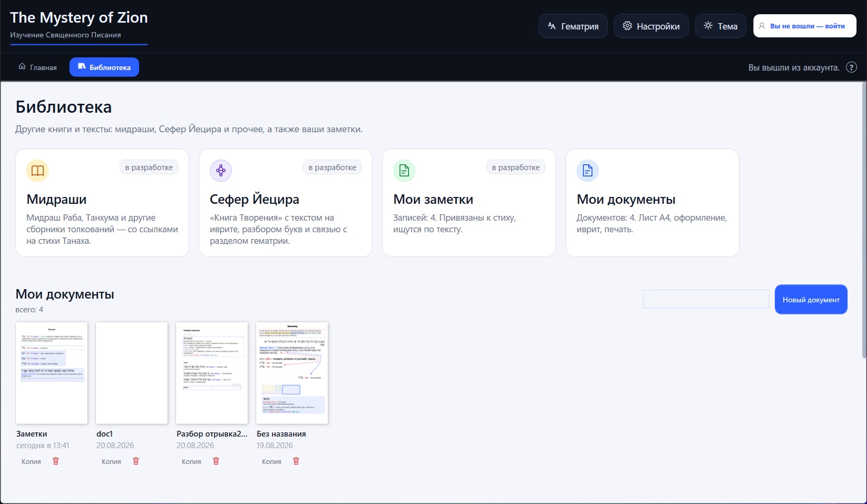Click the 'сегодня в 13:41' date under Заметки
The height and width of the screenshot is (504, 867).
(43, 446)
